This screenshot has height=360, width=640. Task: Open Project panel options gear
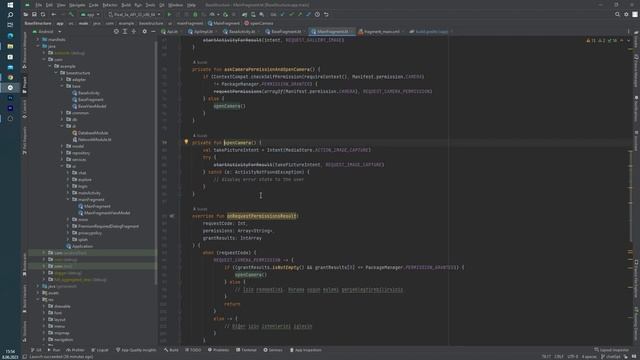(x=144, y=31)
